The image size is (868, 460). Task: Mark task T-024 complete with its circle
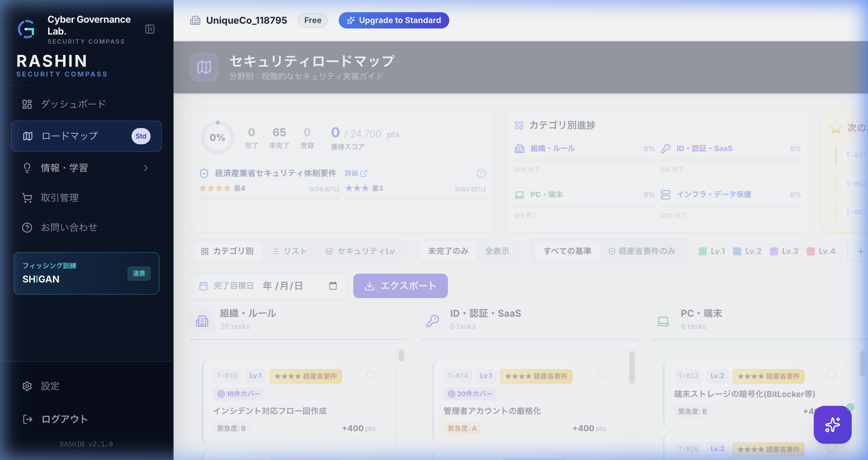602,375
